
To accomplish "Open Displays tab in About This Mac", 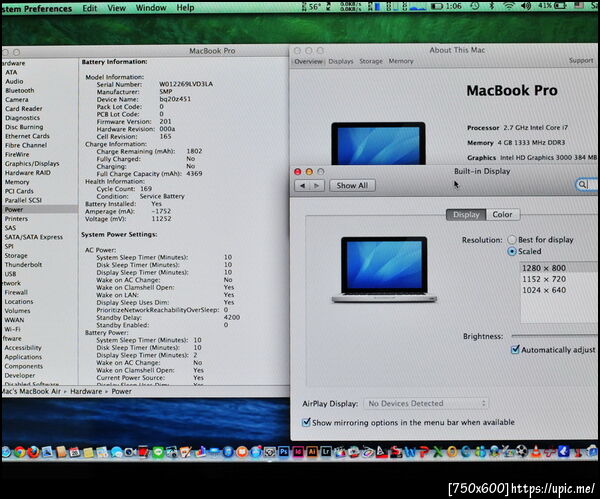I will (341, 61).
